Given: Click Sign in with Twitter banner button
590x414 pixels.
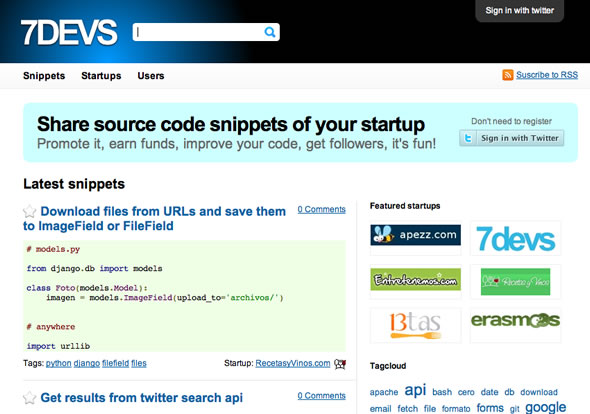Looking at the screenshot, I should click(x=511, y=138).
